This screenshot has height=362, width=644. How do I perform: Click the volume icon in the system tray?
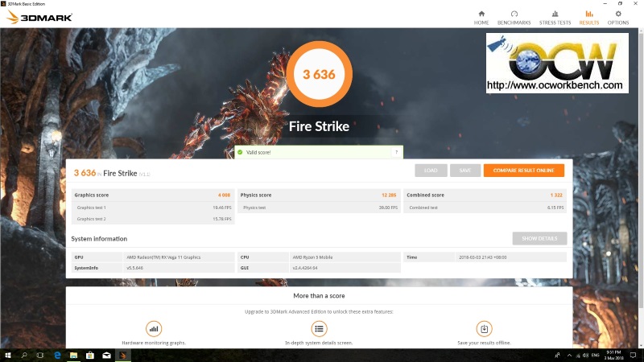[x=585, y=356]
